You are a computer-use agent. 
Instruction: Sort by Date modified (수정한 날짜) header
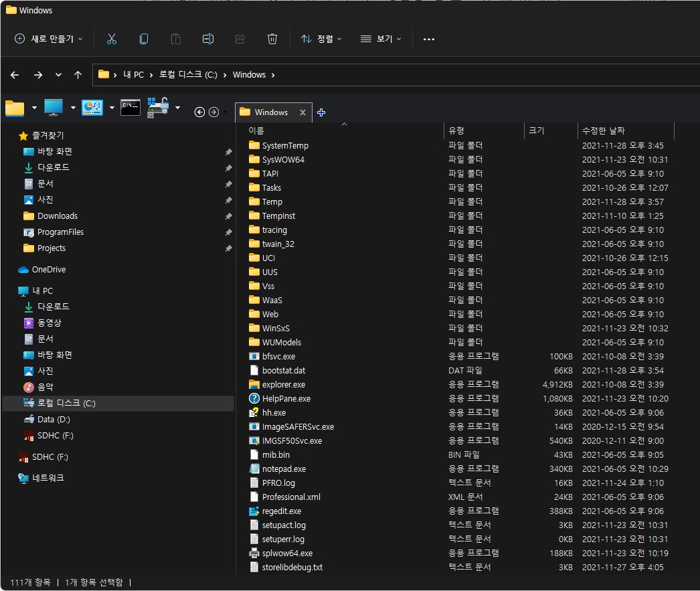point(604,131)
